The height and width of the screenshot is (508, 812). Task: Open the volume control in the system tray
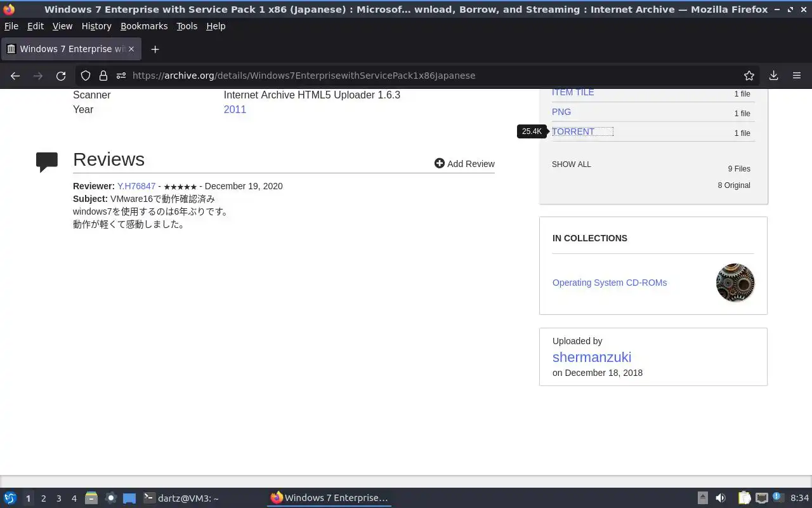tap(721, 498)
